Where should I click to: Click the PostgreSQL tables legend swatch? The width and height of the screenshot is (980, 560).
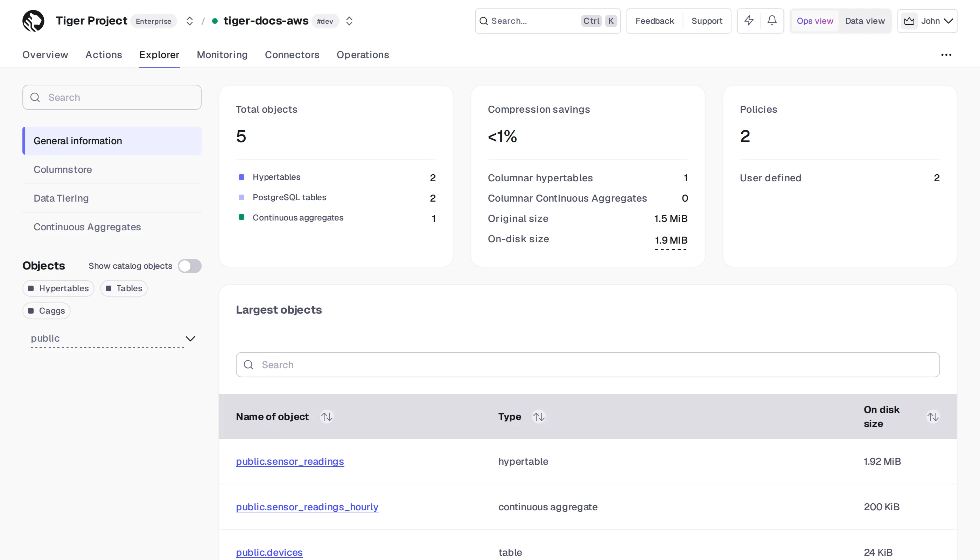(241, 197)
